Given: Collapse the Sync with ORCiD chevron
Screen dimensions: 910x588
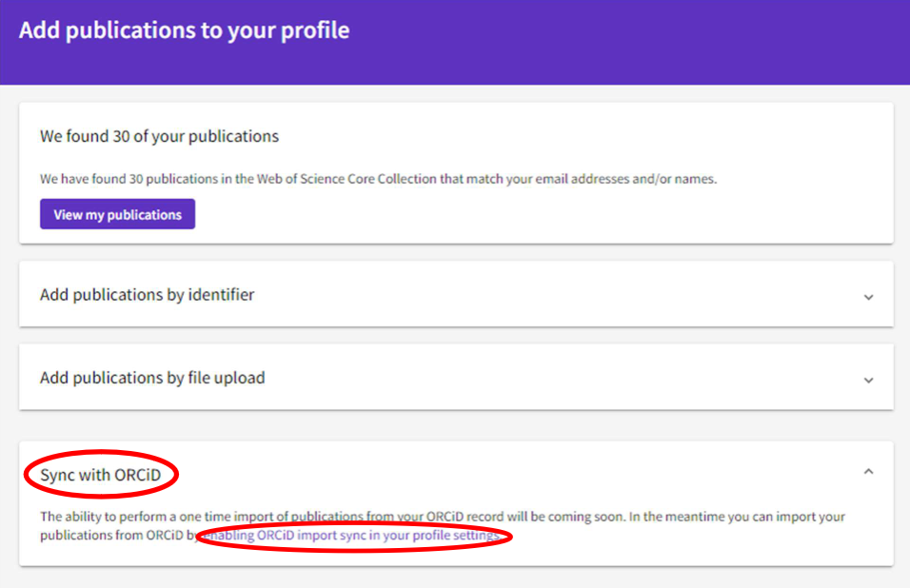Looking at the screenshot, I should coord(868,471).
